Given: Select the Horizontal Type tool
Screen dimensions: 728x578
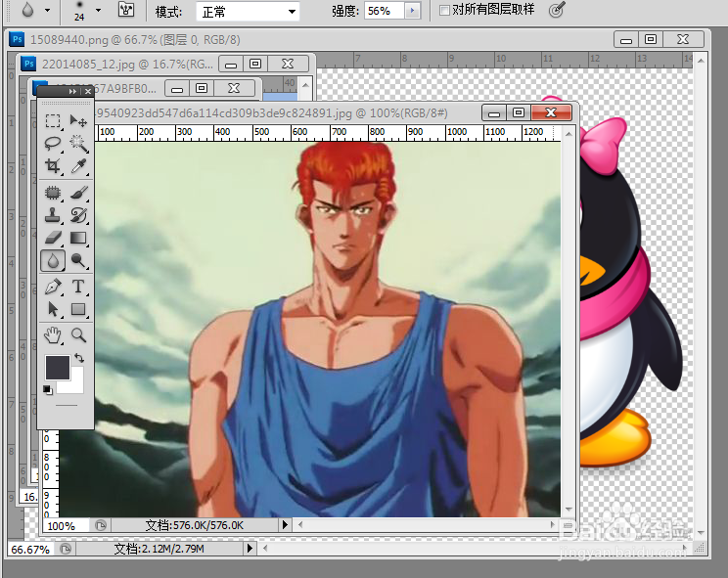Looking at the screenshot, I should click(78, 287).
